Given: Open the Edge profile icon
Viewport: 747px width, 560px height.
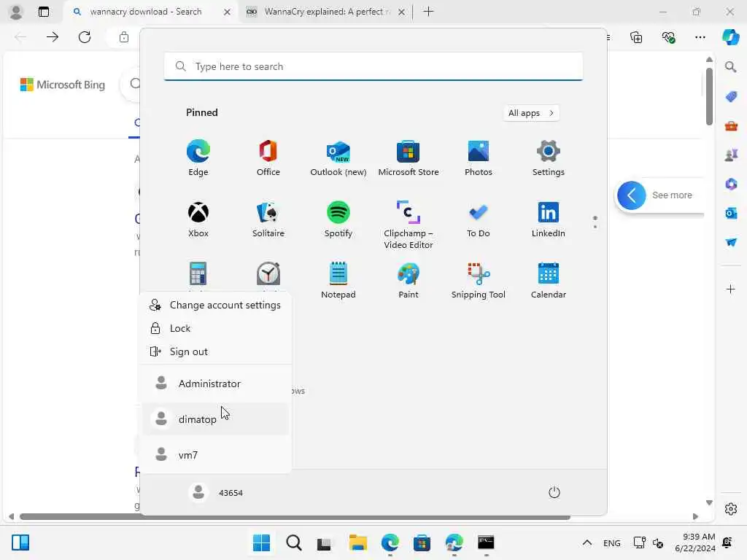Looking at the screenshot, I should point(16,12).
